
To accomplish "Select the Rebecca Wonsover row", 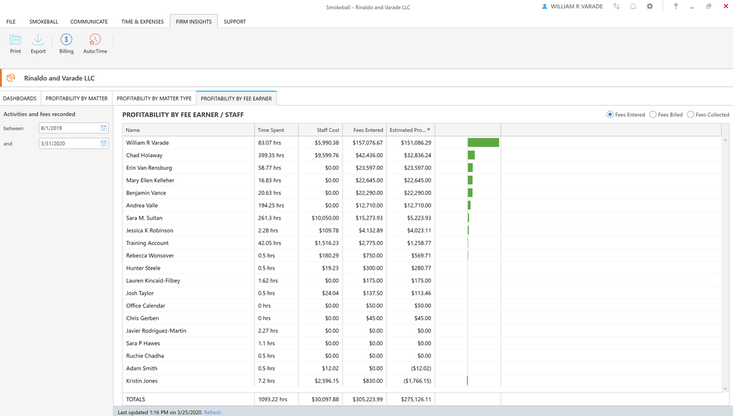I will coord(423,256).
